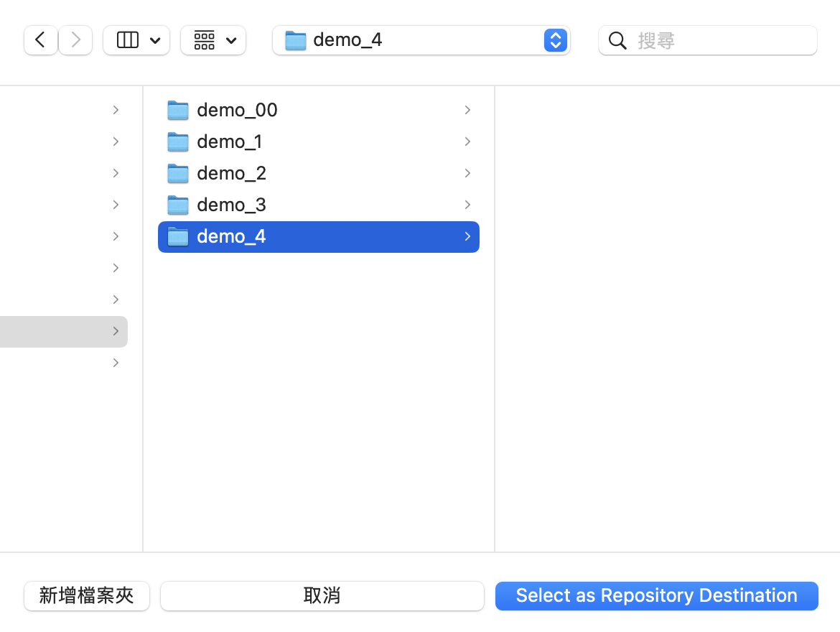Screen dimensions: 840x632
Task: Expand the highlighted sidebar item's chevron
Action: (x=116, y=331)
